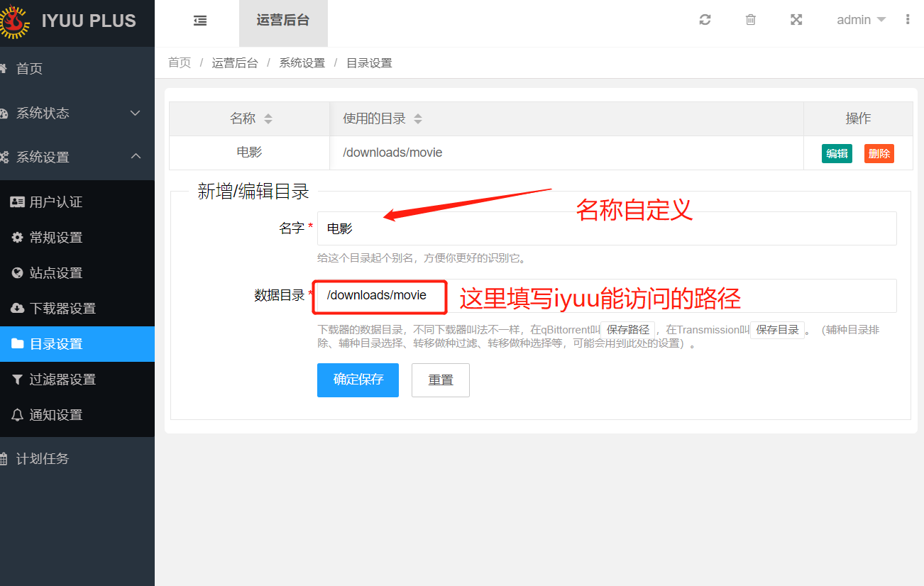Click /downloads/movie cell in the table
This screenshot has height=586, width=924.
click(566, 153)
